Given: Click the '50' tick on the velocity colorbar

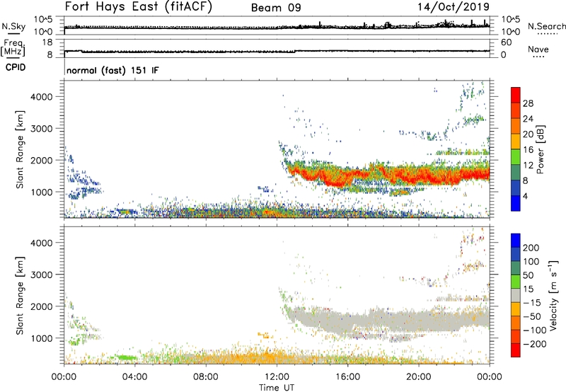Looking at the screenshot, I should (x=528, y=275).
